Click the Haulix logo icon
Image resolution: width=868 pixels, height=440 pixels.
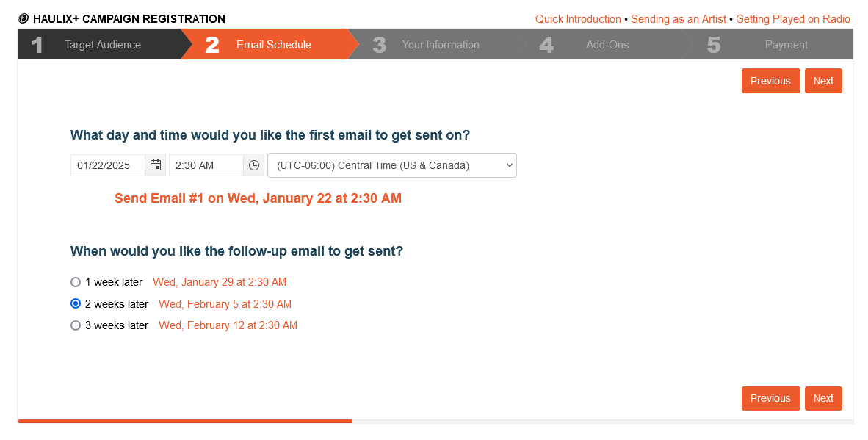[x=23, y=19]
